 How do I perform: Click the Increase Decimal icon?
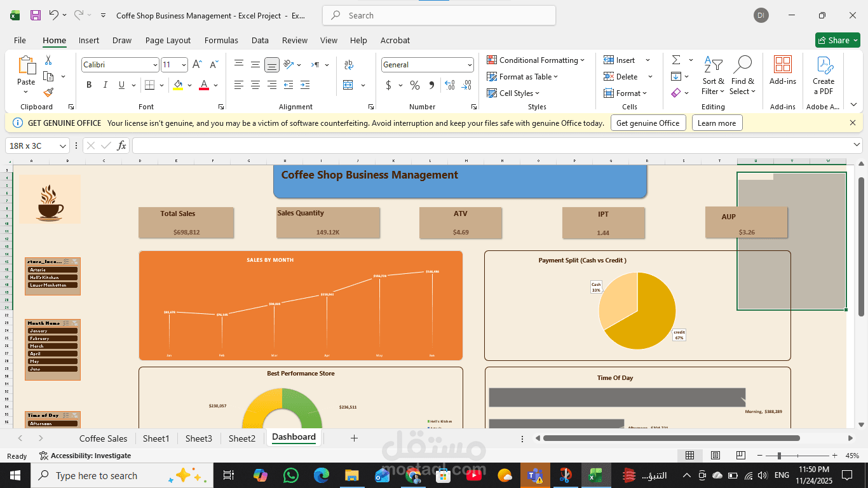click(450, 85)
